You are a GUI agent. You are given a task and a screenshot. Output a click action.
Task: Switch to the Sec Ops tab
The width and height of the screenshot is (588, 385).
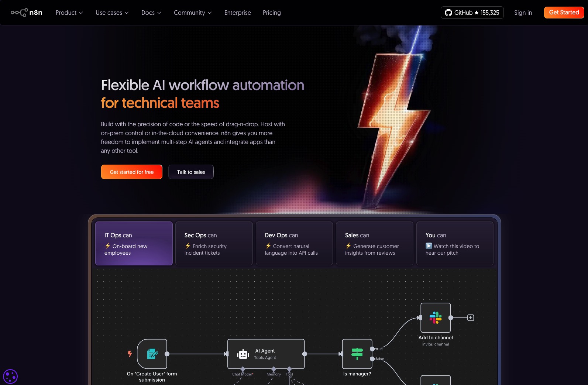(x=214, y=243)
